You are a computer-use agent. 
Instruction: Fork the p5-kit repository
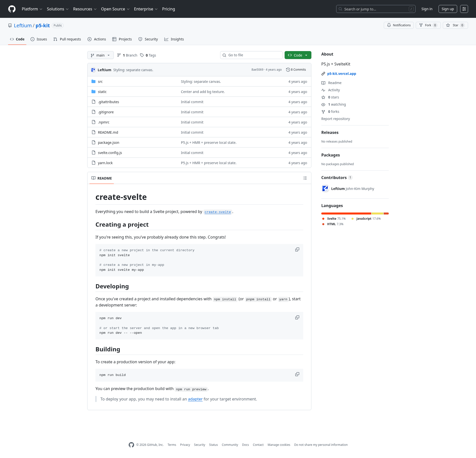[x=428, y=25]
